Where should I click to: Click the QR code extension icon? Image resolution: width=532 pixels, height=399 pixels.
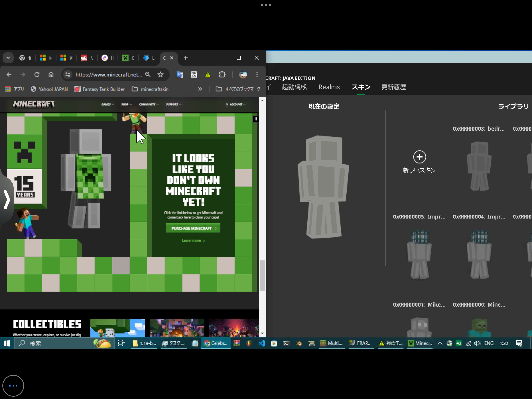coord(194,74)
